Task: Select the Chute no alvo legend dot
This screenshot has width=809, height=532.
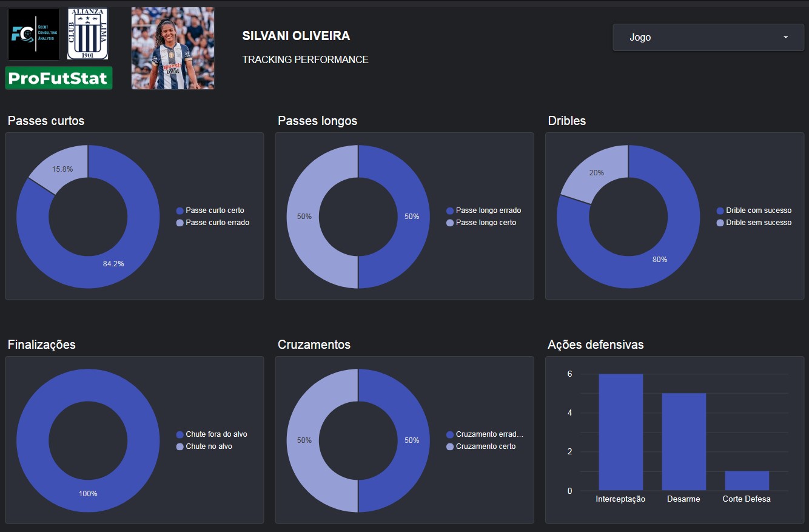Action: coord(180,446)
